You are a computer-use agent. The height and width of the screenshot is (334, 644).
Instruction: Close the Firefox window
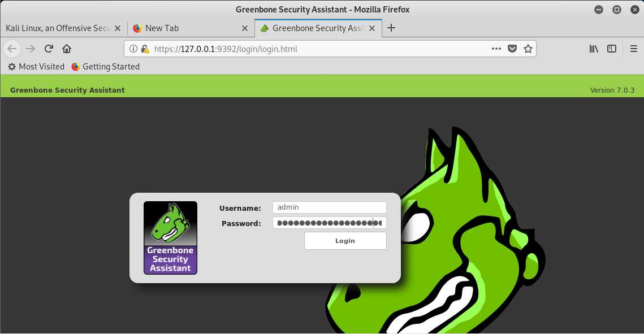(634, 10)
